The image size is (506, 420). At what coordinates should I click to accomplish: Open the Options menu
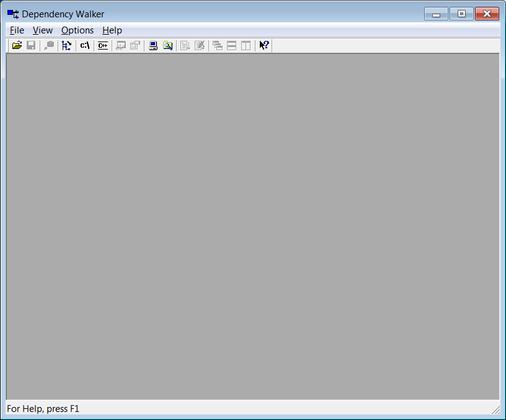click(78, 30)
